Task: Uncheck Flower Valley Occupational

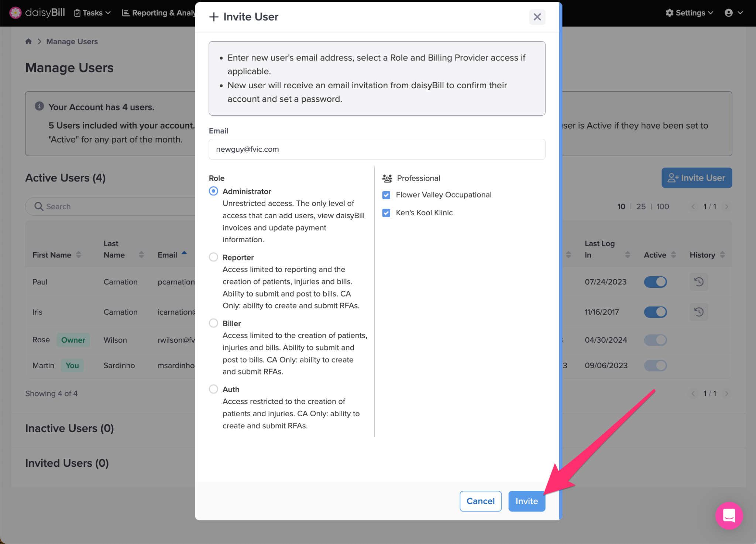Action: (386, 195)
